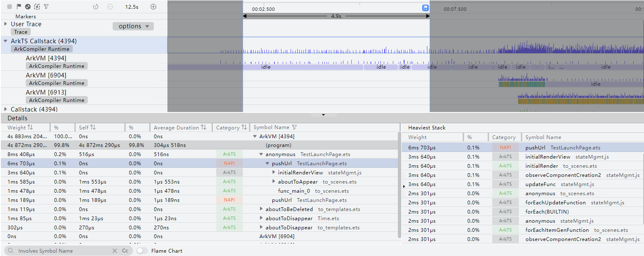Click the Involves Symbol Name search field

(x=62, y=251)
